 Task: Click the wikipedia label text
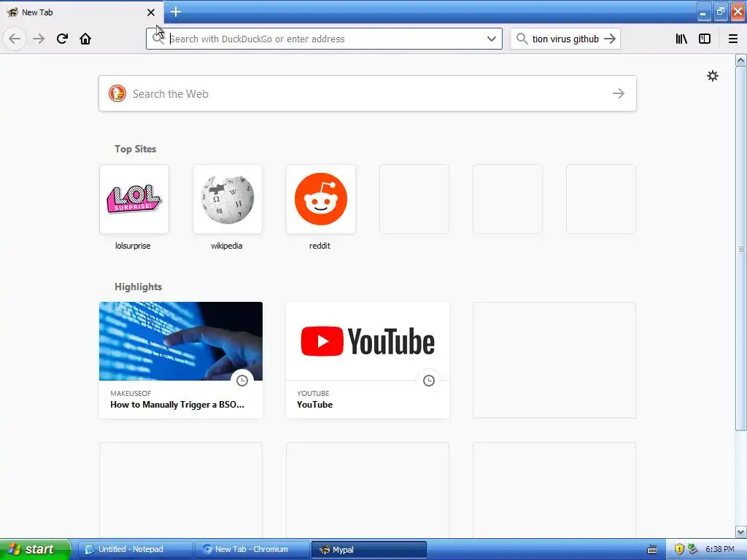point(227,246)
